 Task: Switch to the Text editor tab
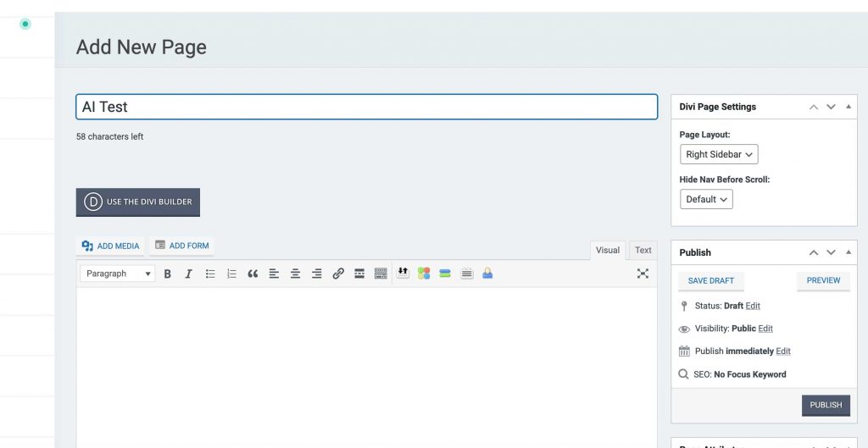coord(643,250)
